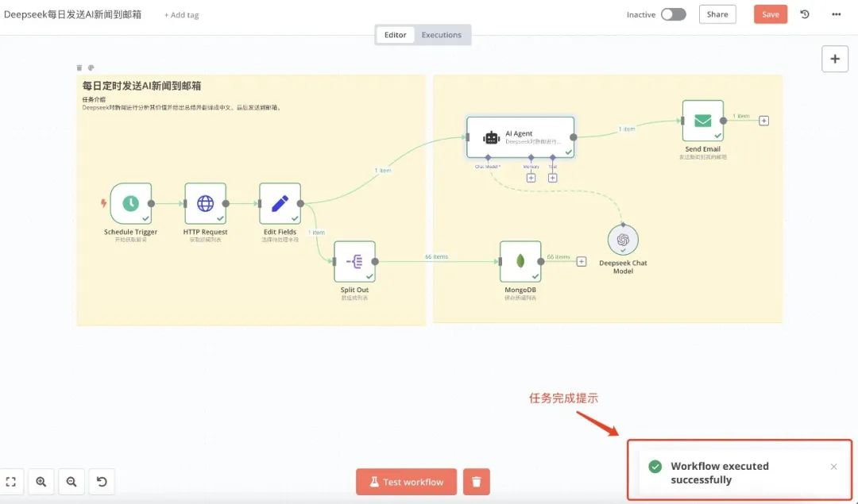Image resolution: width=858 pixels, height=504 pixels.
Task: Open the more options ellipsis menu
Action: pos(837,13)
